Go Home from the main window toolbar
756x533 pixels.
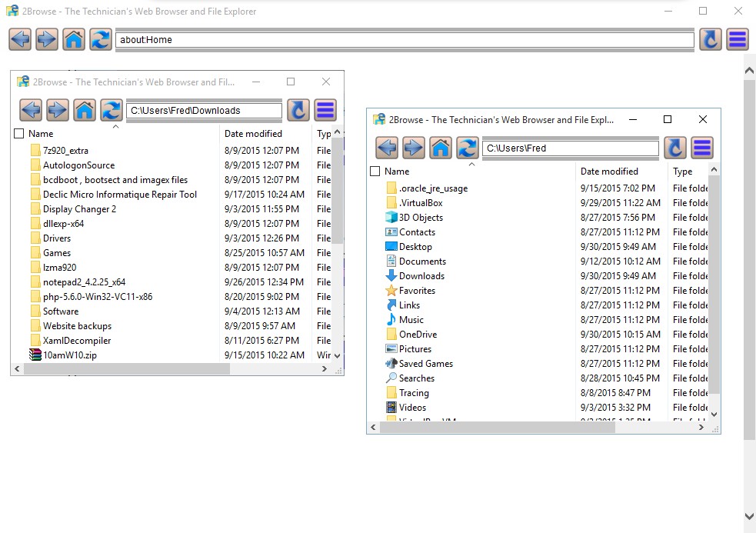(74, 39)
